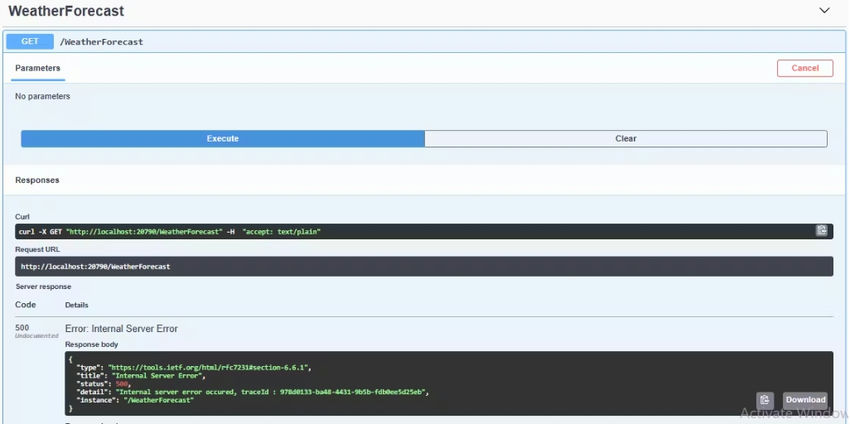This screenshot has height=424, width=850.
Task: Click the Details column header
Action: pos(76,305)
